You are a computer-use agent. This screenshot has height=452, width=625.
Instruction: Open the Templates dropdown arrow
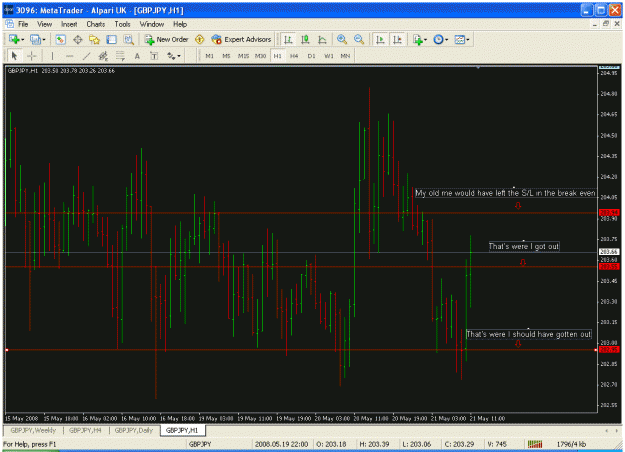tap(468, 40)
